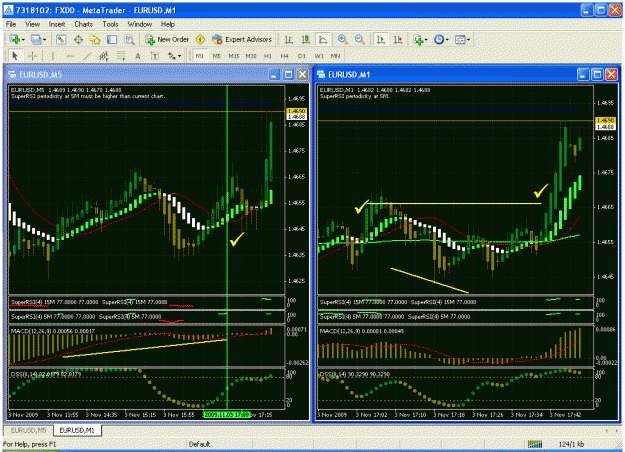
Task: Select the Arrows objects tool icon
Action: click(171, 56)
